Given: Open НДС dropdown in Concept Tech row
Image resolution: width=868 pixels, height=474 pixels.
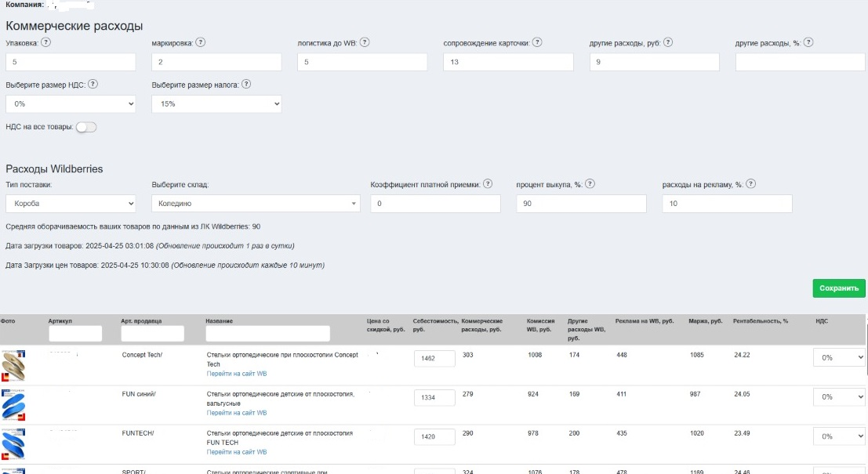Looking at the screenshot, I should click(x=839, y=358).
